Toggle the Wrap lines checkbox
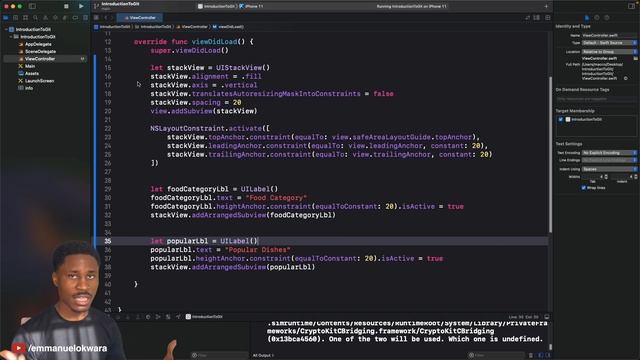 (583, 187)
